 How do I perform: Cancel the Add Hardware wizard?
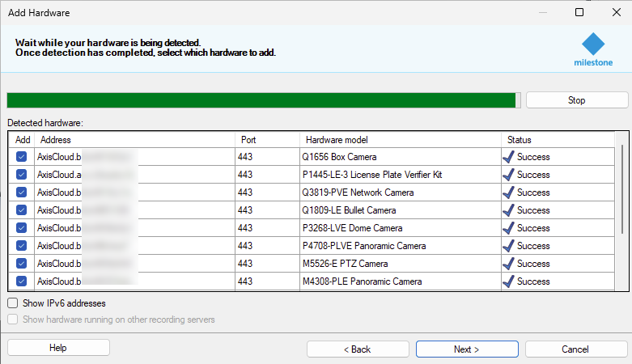coord(576,349)
